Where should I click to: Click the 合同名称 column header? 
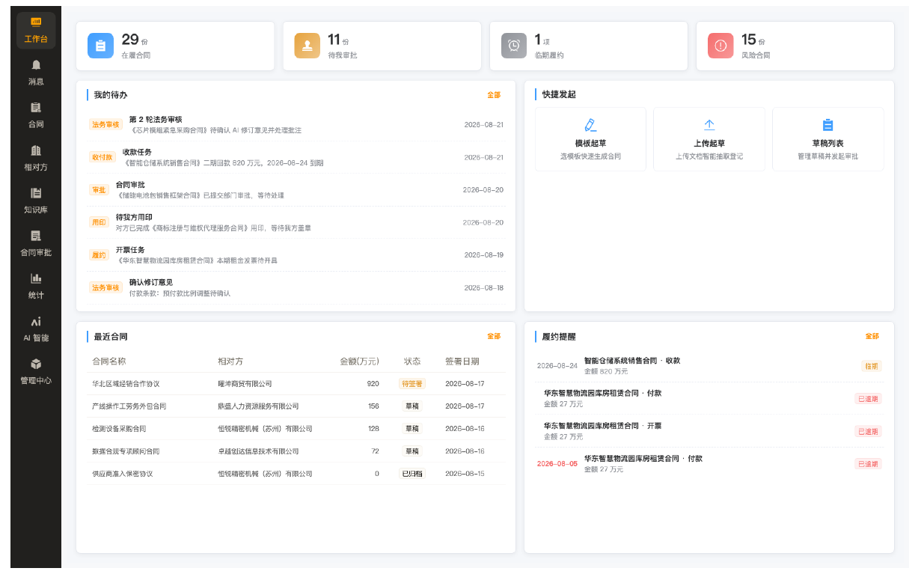coord(109,361)
